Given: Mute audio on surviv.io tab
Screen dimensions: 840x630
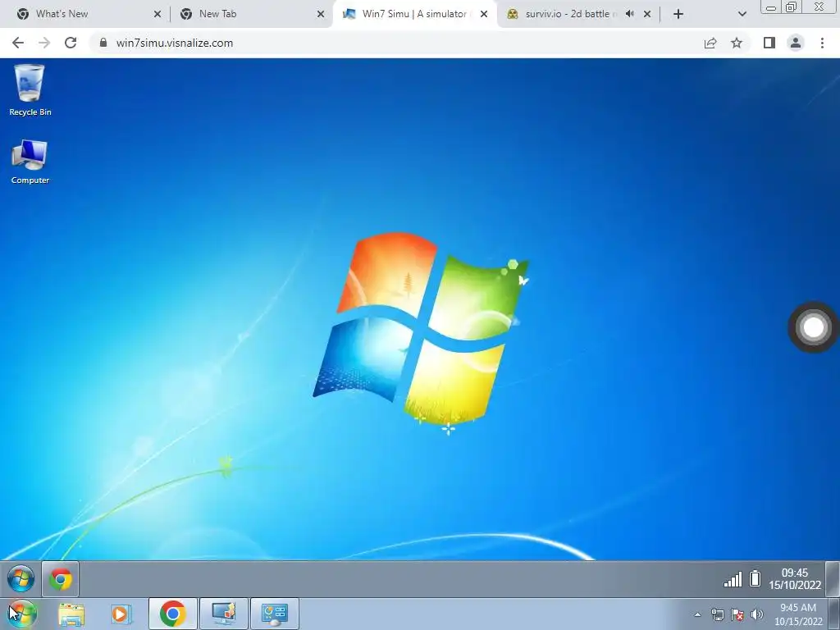Looking at the screenshot, I should click(x=630, y=14).
